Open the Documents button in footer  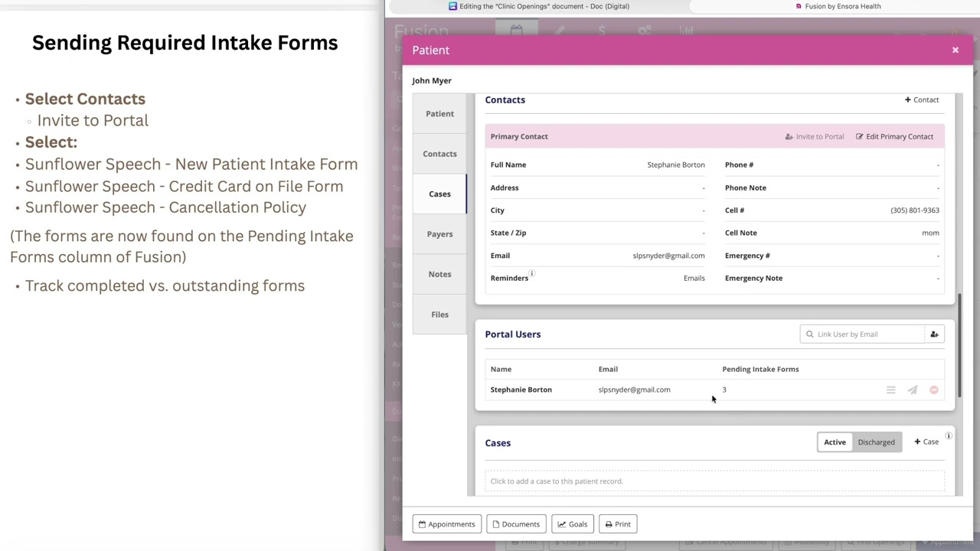(516, 524)
